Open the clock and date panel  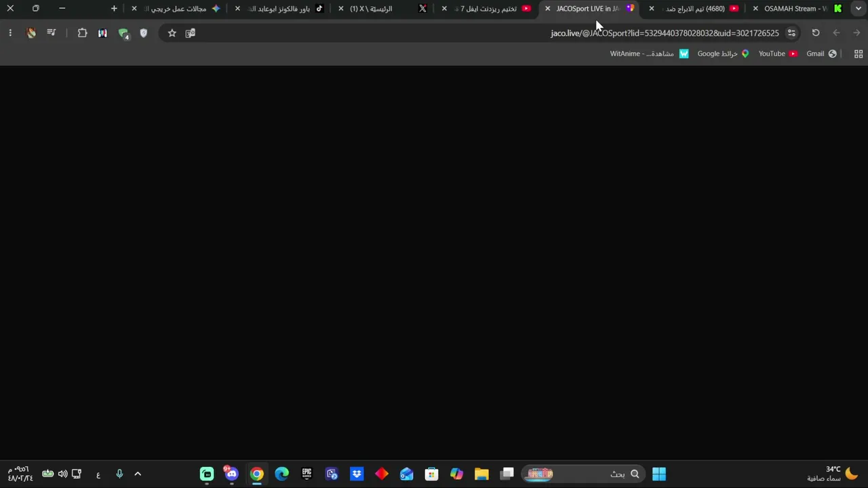[20, 474]
